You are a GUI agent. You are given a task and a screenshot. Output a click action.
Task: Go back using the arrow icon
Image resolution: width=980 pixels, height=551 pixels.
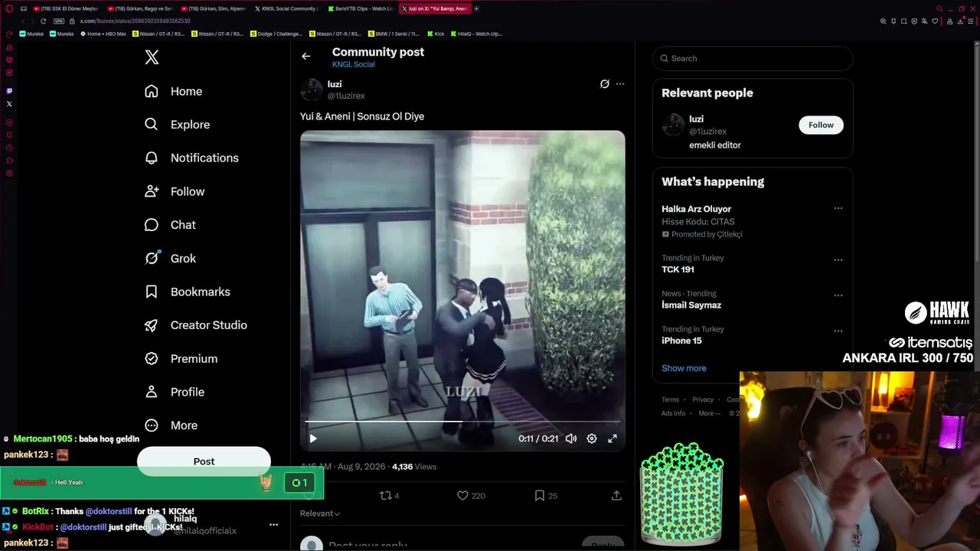[x=305, y=56]
